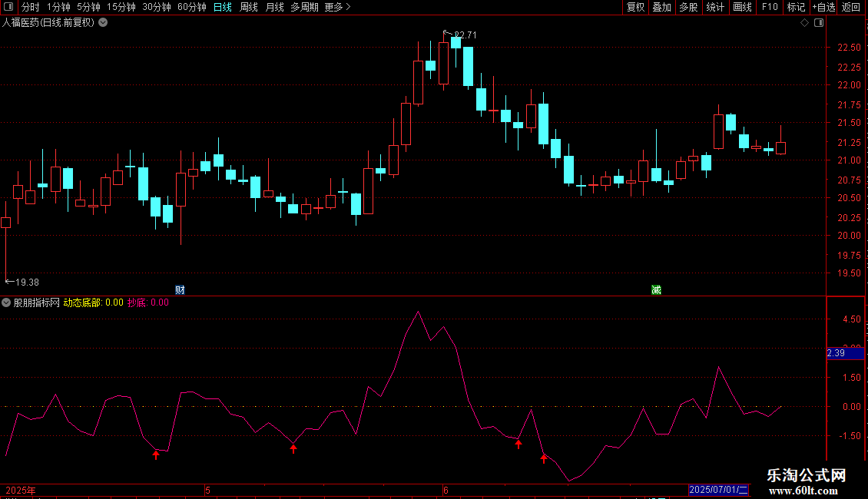Select the 5分钟 period
This screenshot has height=499, width=868.
click(88, 7)
